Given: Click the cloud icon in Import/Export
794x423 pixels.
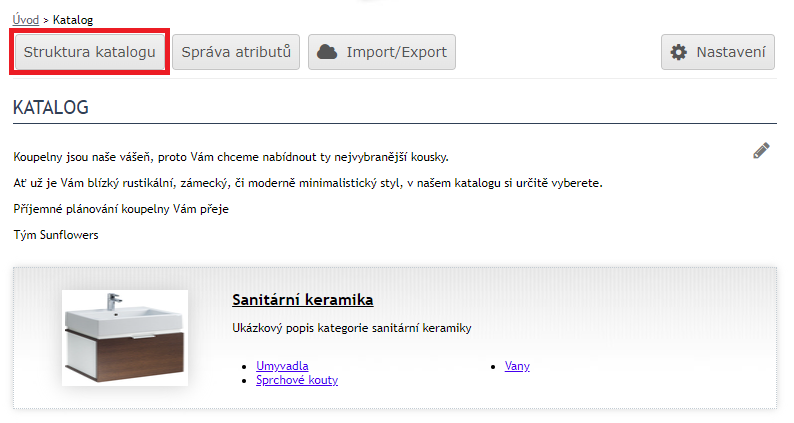Looking at the screenshot, I should coord(326,52).
